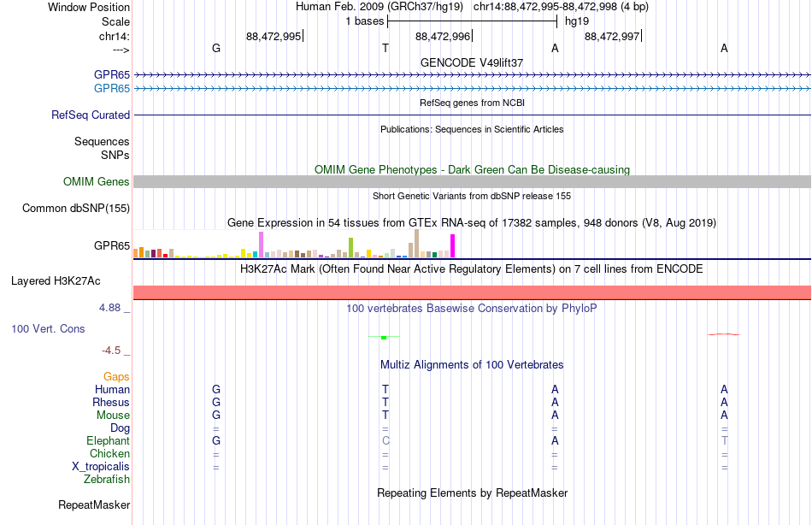Click the Chicken alignment row label
812x525 pixels.
click(109, 453)
